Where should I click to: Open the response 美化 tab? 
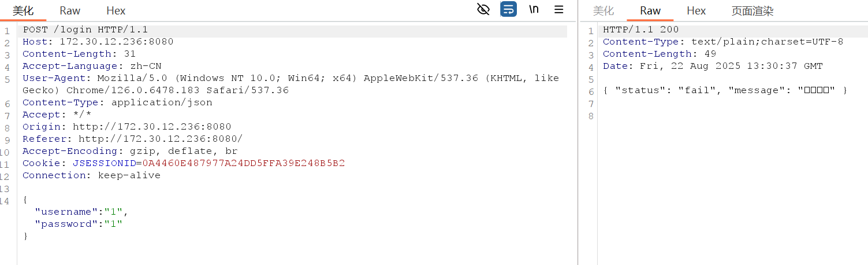[603, 10]
